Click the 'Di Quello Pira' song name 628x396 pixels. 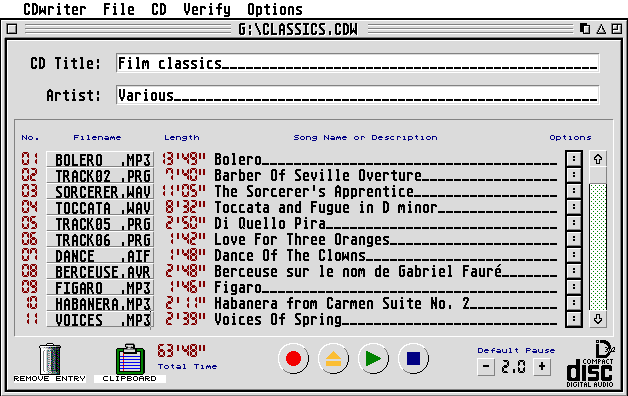[x=270, y=223]
